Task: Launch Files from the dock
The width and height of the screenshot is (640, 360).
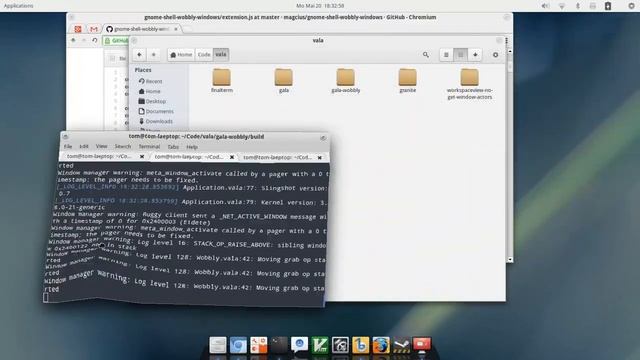Action: click(218, 345)
